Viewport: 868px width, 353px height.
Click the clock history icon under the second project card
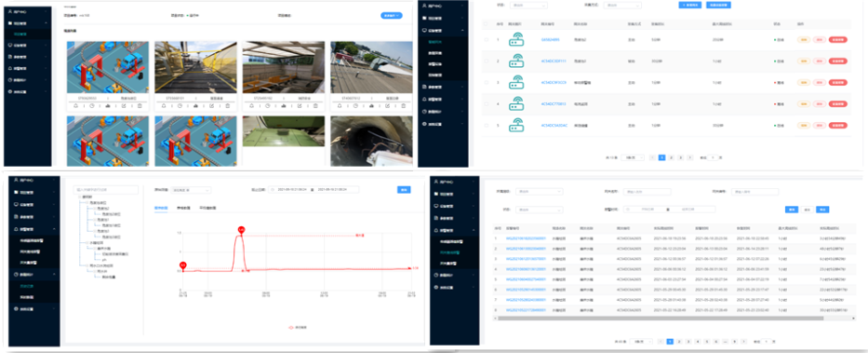(x=180, y=105)
